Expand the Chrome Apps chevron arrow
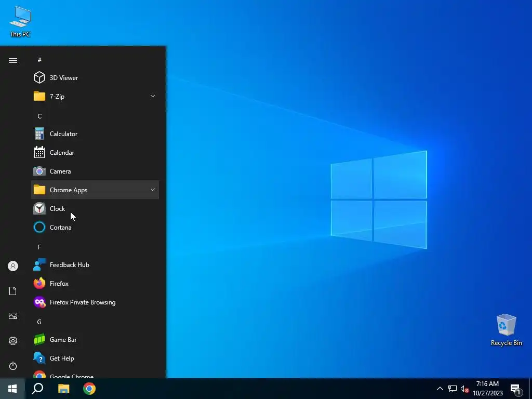Image resolution: width=532 pixels, height=399 pixels. 153,190
